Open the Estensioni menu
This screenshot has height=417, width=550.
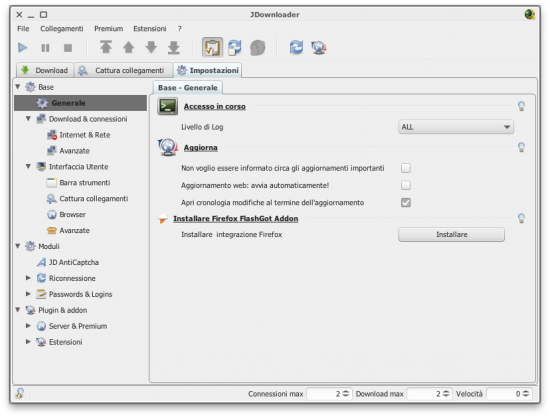150,29
